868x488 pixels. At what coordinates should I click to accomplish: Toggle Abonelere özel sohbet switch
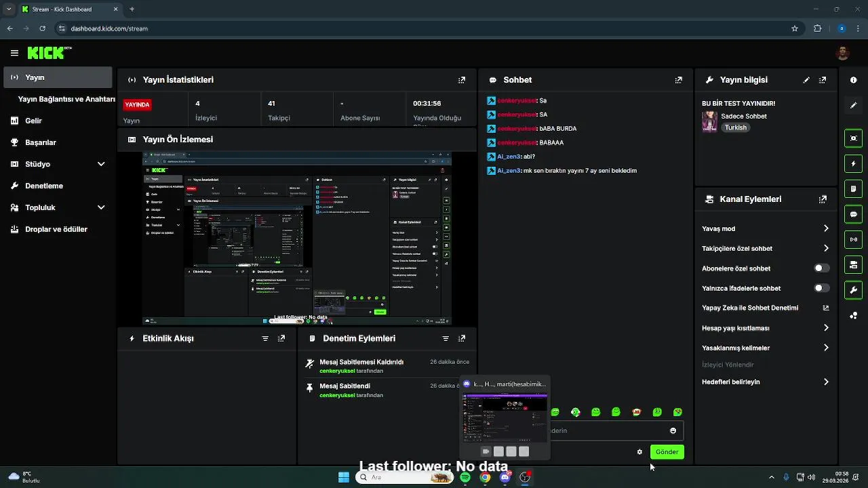[x=821, y=268]
